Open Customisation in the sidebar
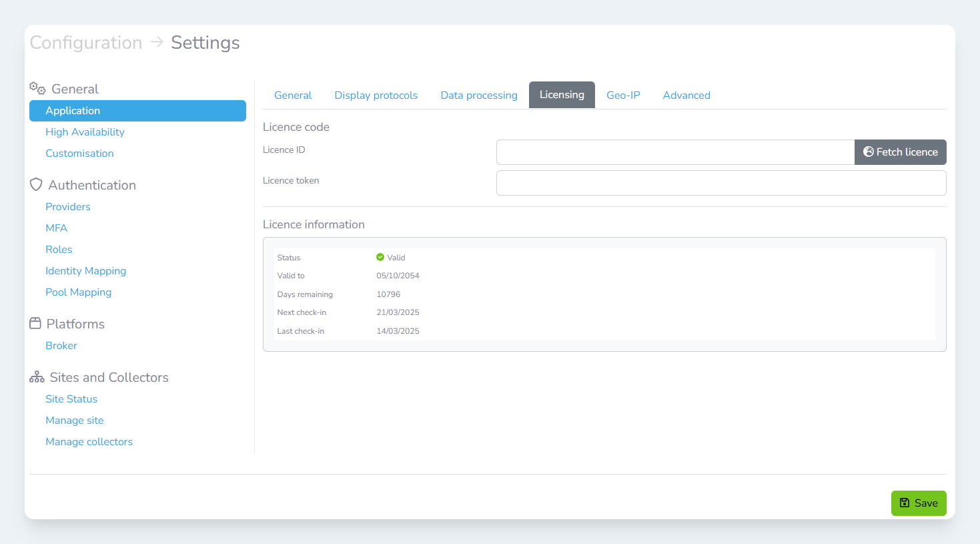Viewport: 980px width, 544px height. pos(79,154)
